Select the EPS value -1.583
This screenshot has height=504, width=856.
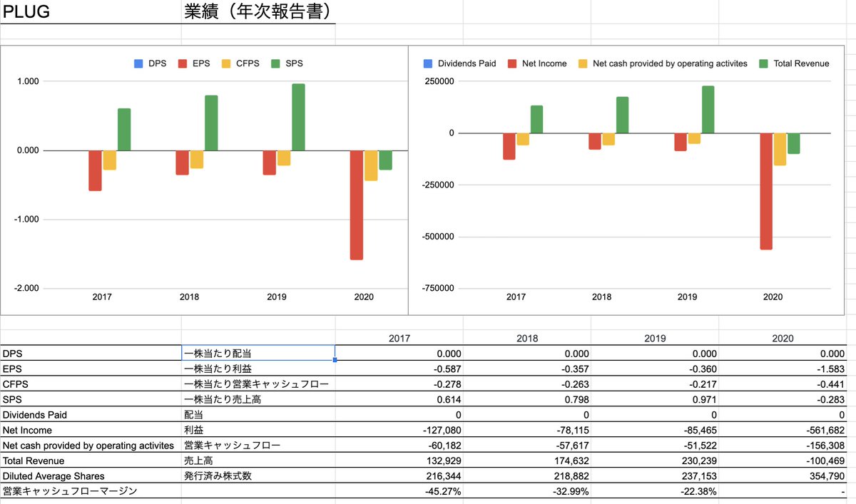tap(783, 369)
